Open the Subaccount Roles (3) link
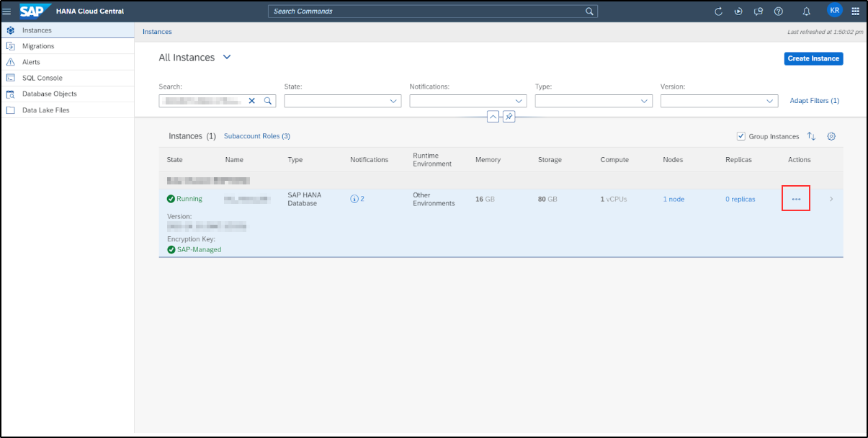 point(257,136)
